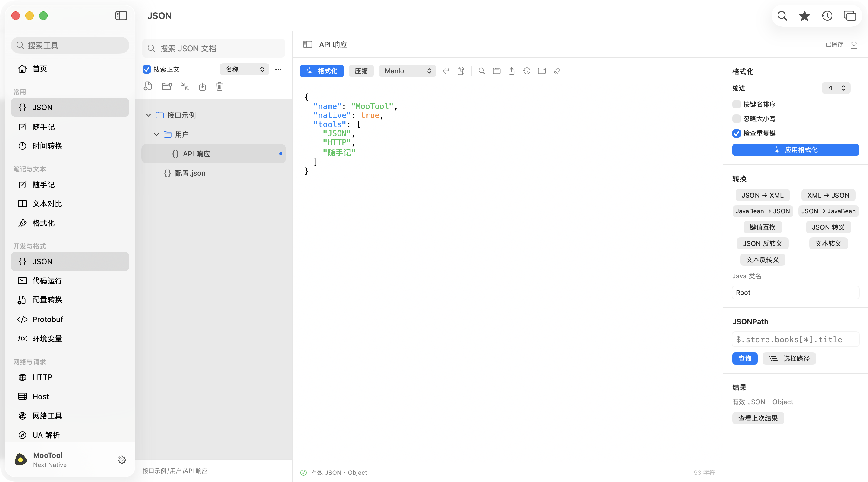Open 环境变量 in sidebar
The width and height of the screenshot is (868, 482).
click(70, 339)
